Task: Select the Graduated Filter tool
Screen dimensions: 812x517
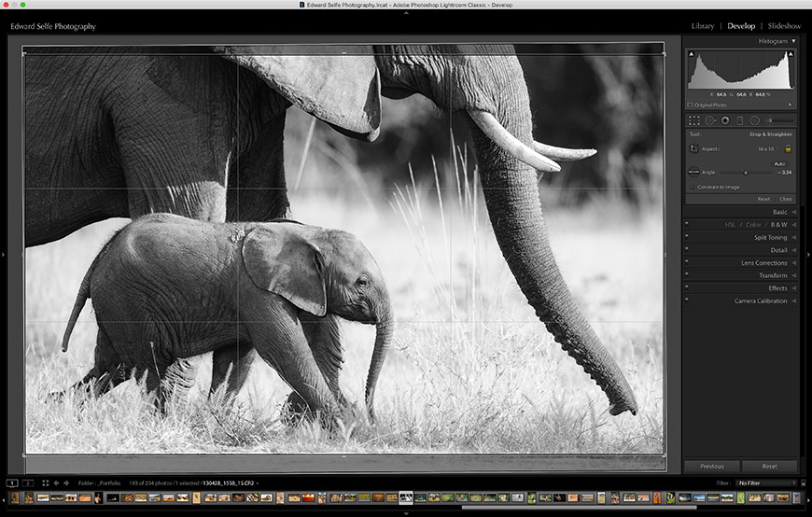Action: pyautogui.click(x=739, y=120)
